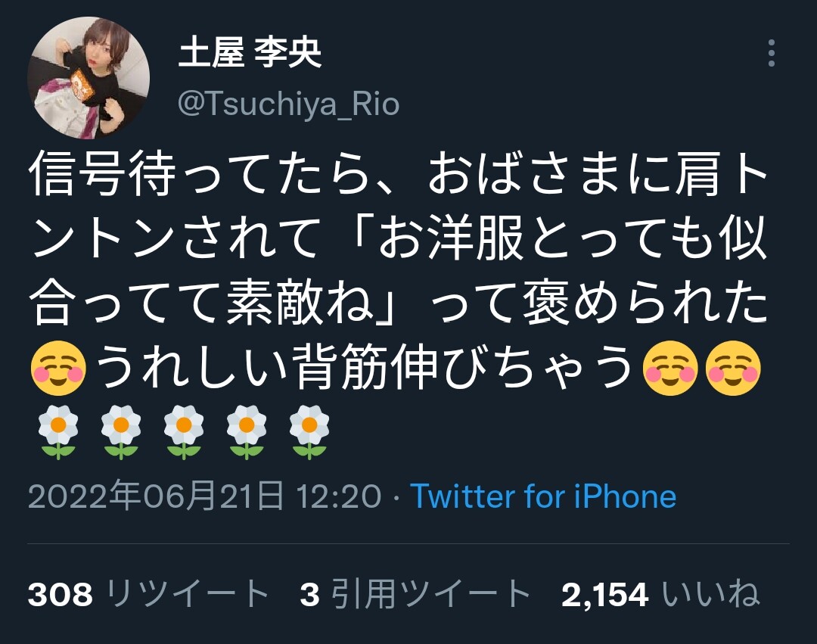
Task: Click the word 褒められた in the tweet
Action: coord(646,303)
